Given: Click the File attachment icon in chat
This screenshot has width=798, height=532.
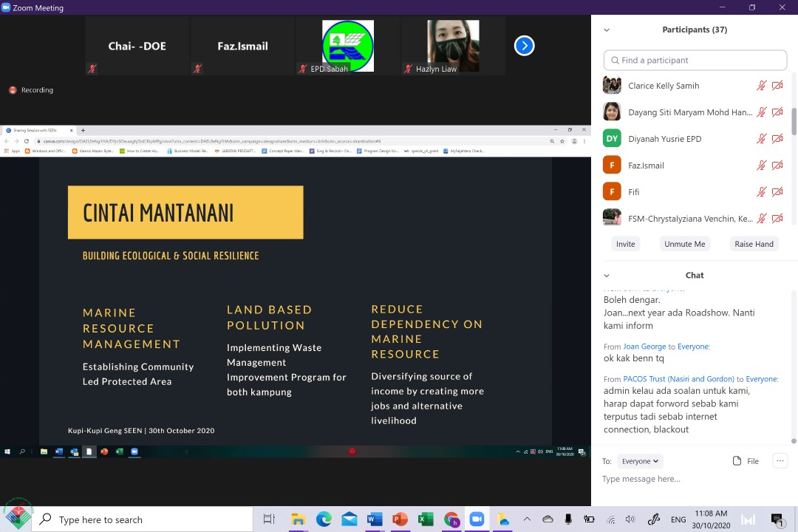Looking at the screenshot, I should click(x=737, y=461).
